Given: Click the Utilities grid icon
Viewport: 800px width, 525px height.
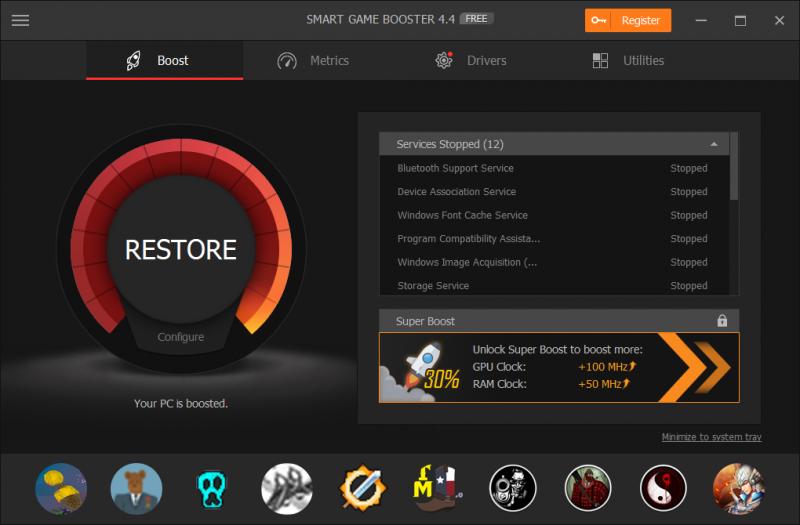Looking at the screenshot, I should click(x=600, y=61).
